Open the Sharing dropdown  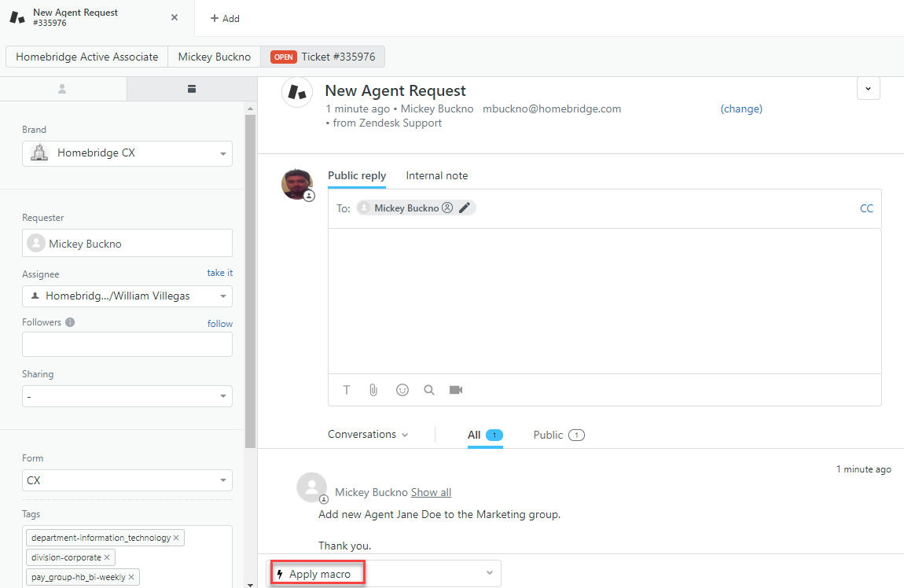pyautogui.click(x=127, y=397)
